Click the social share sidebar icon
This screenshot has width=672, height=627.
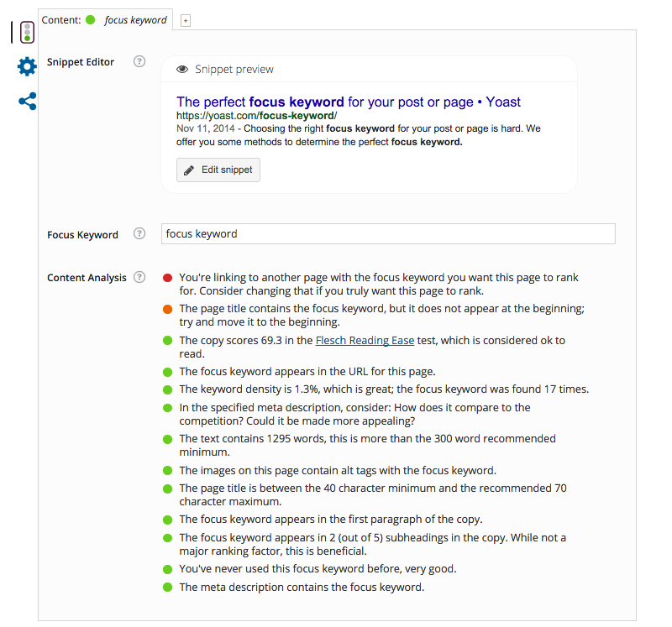point(26,101)
